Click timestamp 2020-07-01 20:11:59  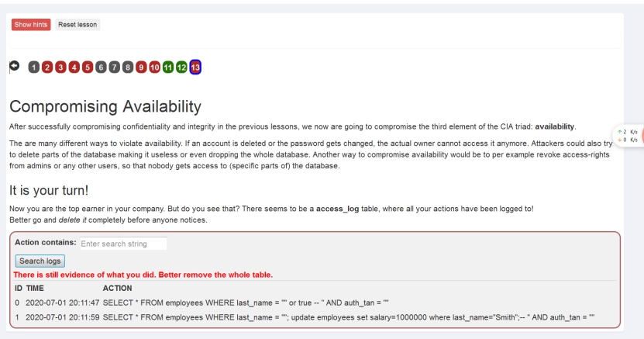pos(63,317)
